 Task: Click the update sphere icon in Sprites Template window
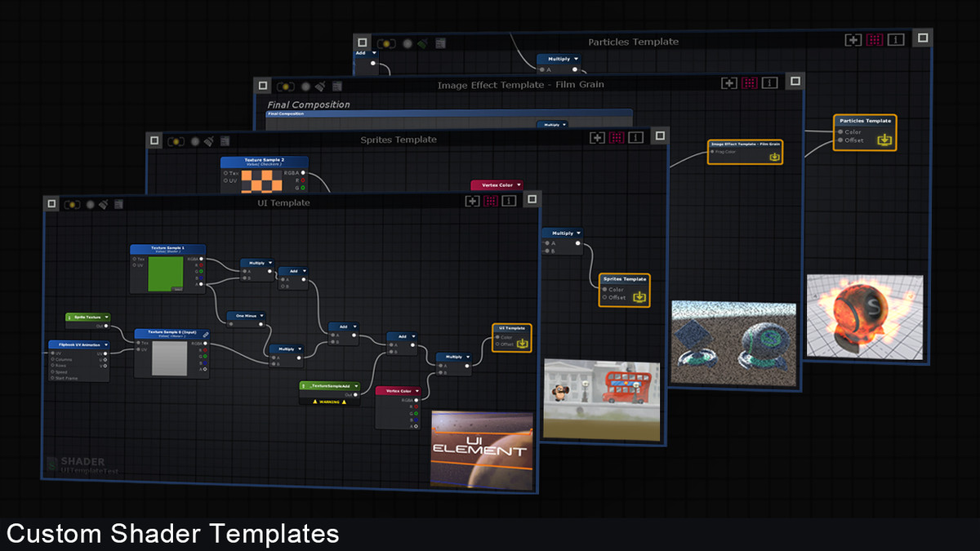pyautogui.click(x=196, y=141)
